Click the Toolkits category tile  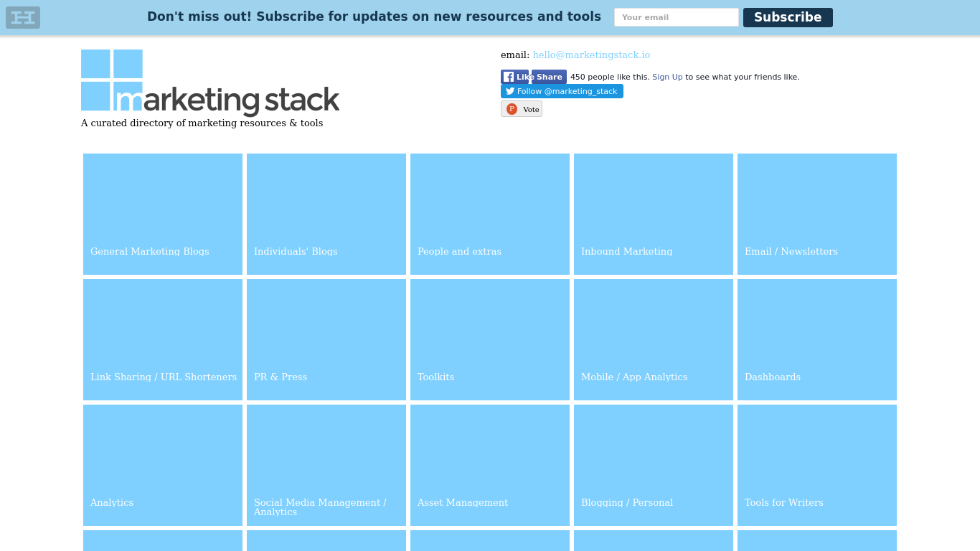click(x=489, y=339)
